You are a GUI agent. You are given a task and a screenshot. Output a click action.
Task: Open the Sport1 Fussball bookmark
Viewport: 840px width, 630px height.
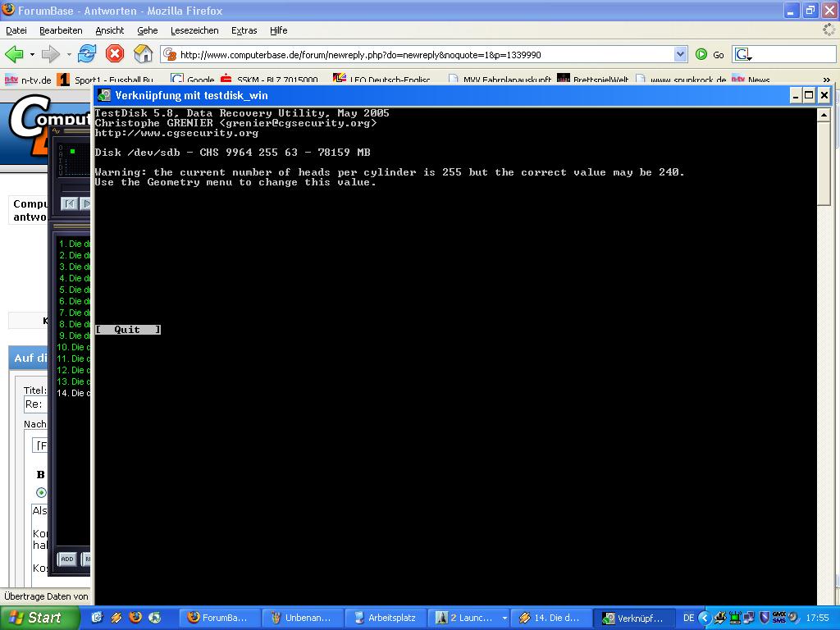pyautogui.click(x=106, y=80)
